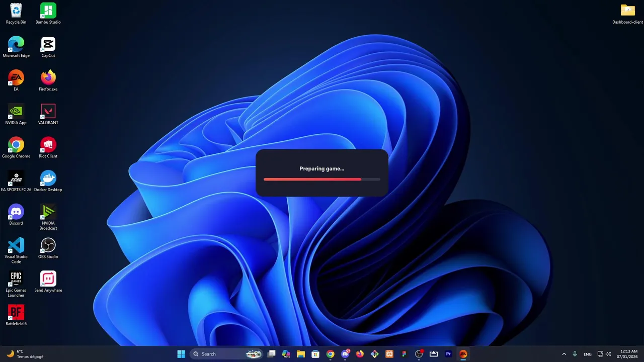Click the network tray icon
Image resolution: width=644 pixels, height=362 pixels.
[600, 354]
